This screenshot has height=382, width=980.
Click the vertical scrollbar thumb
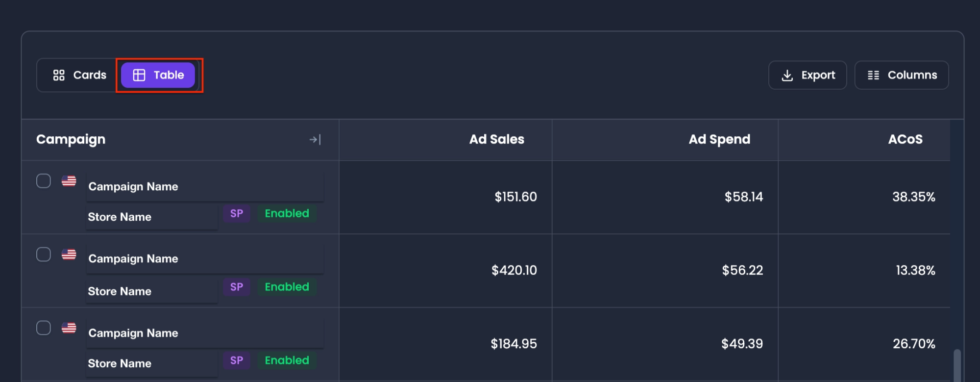pos(957,365)
